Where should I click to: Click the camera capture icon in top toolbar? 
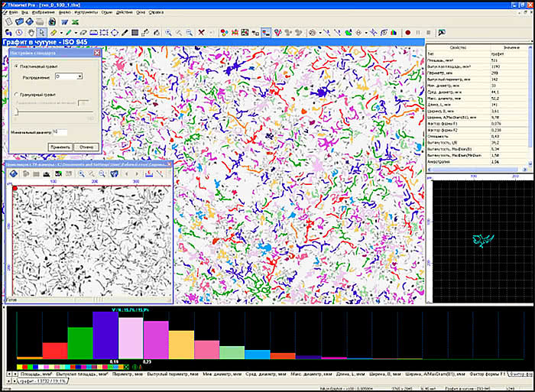coord(52,22)
